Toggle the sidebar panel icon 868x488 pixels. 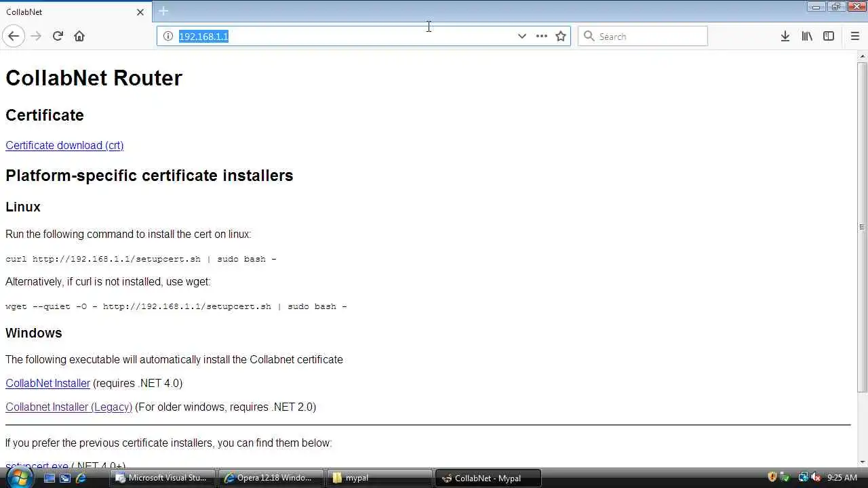(x=829, y=36)
